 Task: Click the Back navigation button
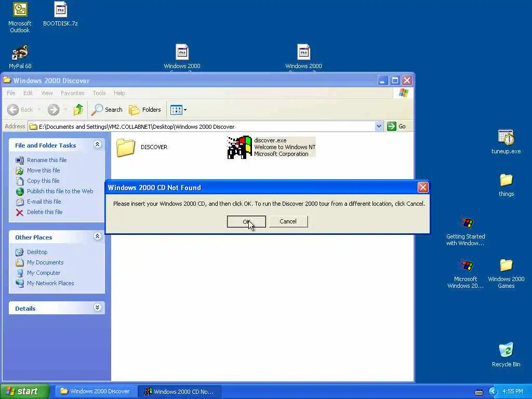pos(20,110)
